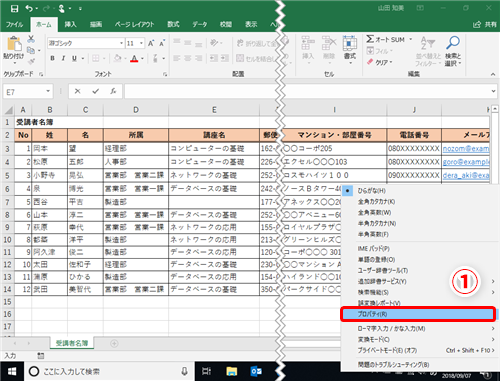Image resolution: width=500 pixels, height=381 pixels.
Task: Open the File tab
Action: coord(14,24)
